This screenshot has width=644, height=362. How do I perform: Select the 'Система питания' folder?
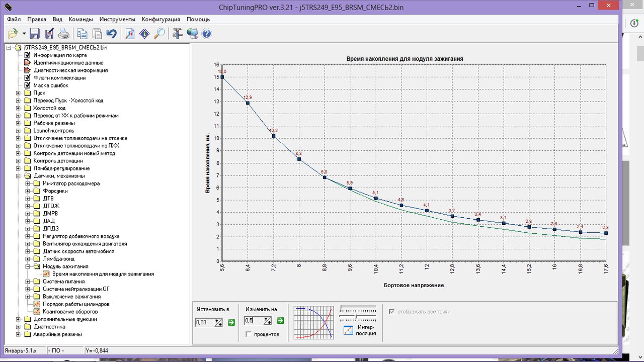coord(65,282)
